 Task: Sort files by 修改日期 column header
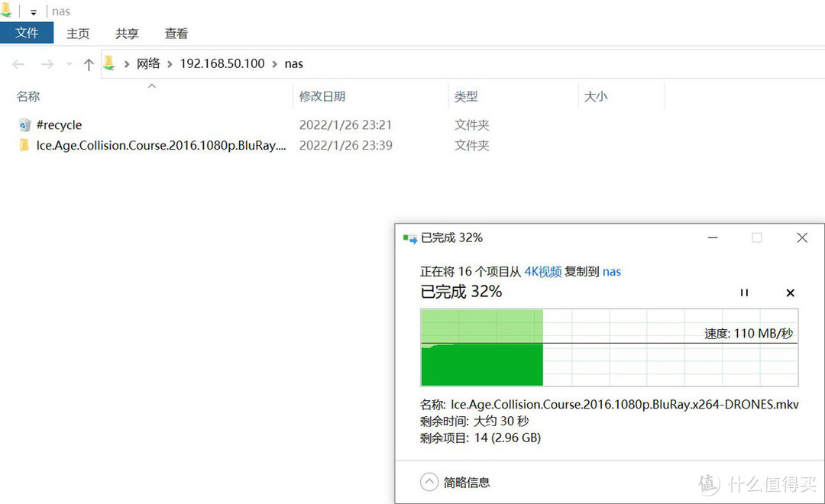click(x=322, y=96)
